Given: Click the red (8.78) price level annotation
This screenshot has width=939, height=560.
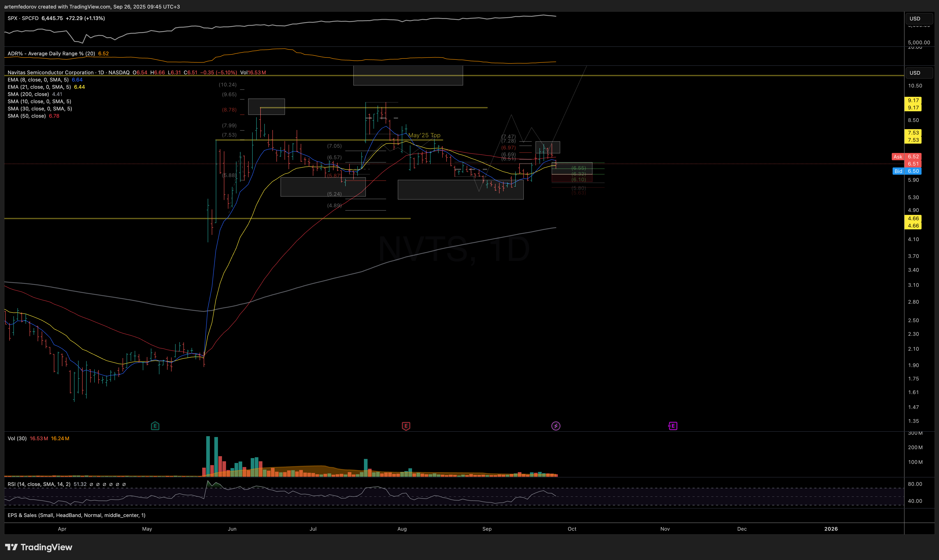Looking at the screenshot, I should tap(229, 110).
